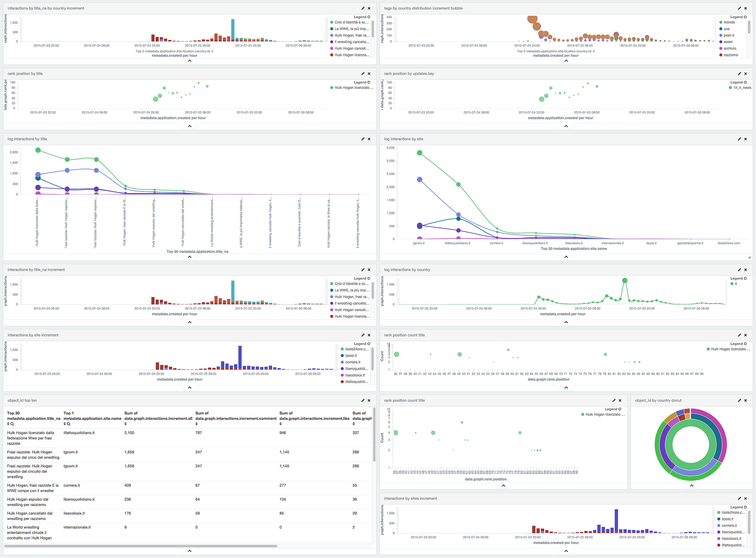Image resolution: width=756 pixels, height=558 pixels.
Task: Edit the 'rank position by title' panel
Action: (363, 74)
